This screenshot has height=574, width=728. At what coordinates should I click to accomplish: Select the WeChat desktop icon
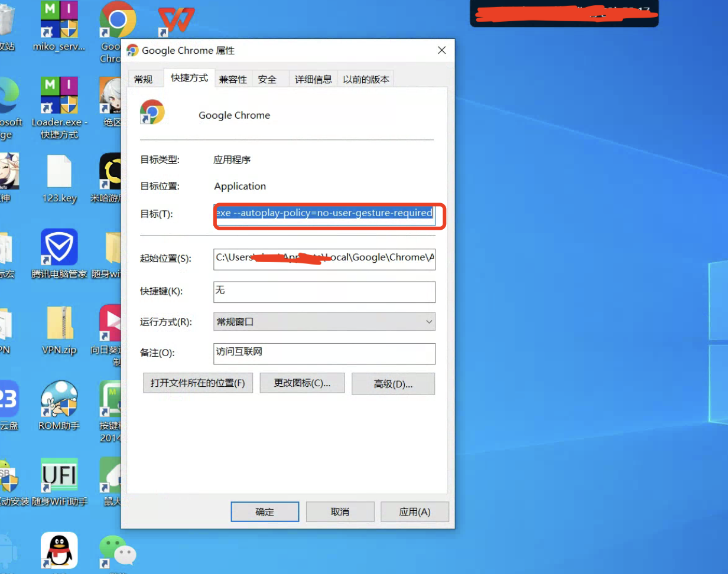tap(117, 550)
